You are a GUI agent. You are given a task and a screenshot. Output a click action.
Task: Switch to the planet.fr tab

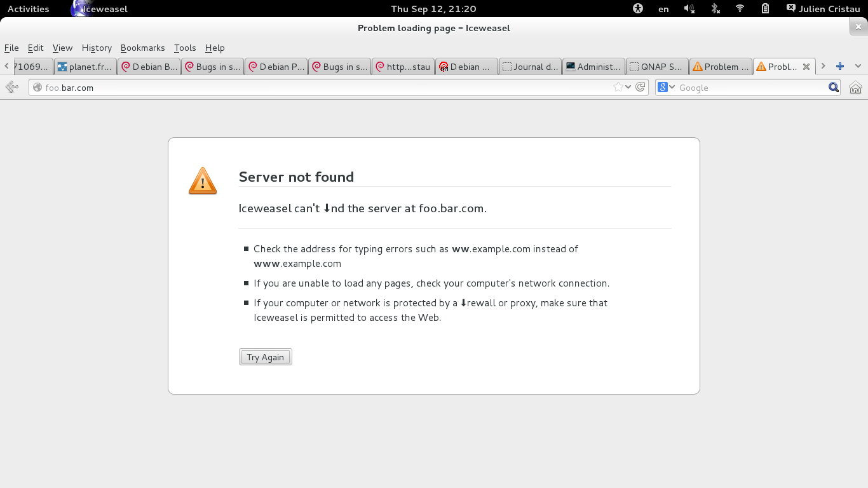point(85,67)
